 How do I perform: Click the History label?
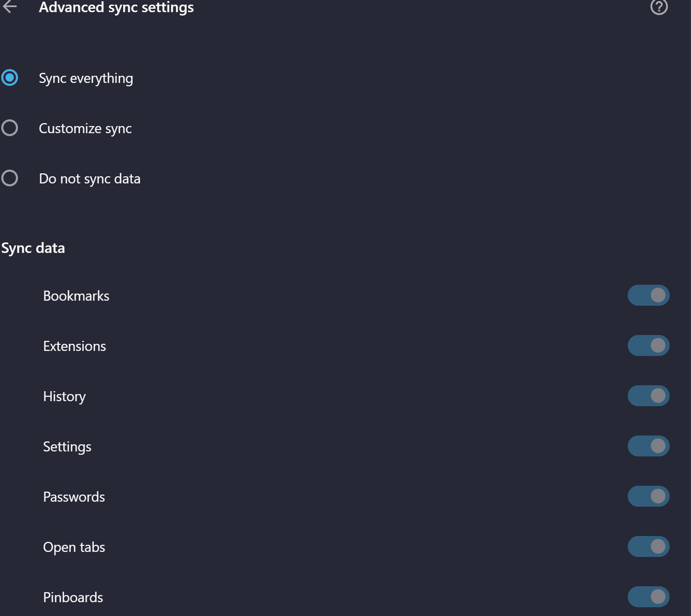[64, 397]
